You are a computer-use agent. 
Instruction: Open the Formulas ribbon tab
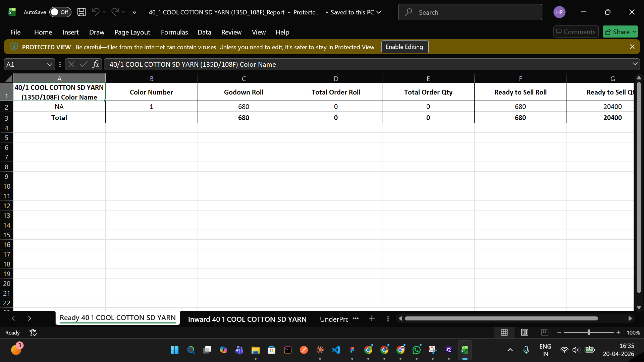coord(174,32)
